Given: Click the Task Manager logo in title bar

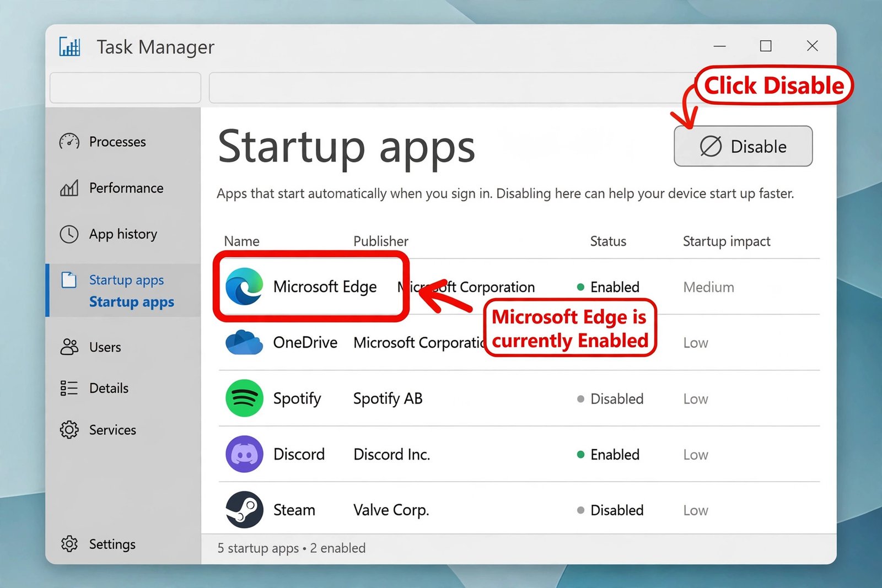Looking at the screenshot, I should coord(70,47).
